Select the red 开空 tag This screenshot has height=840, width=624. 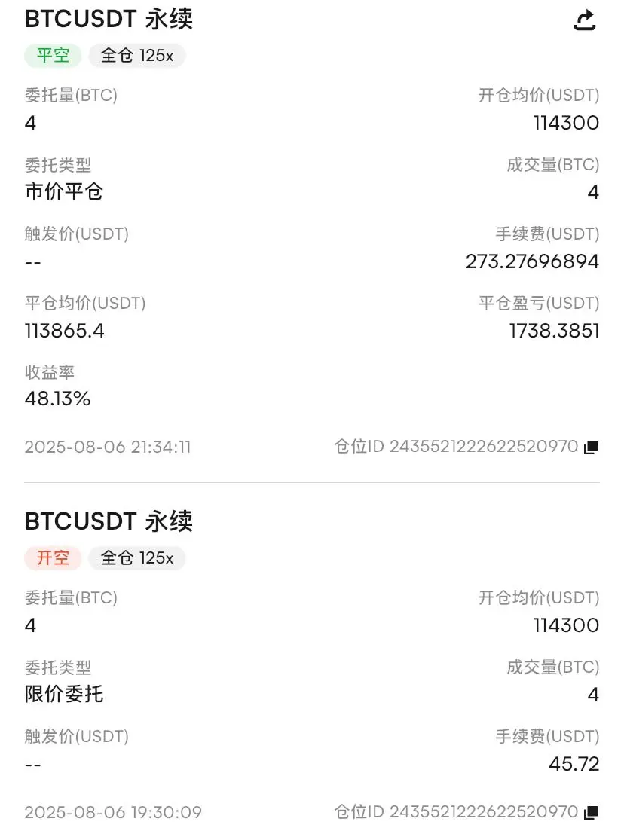[53, 557]
